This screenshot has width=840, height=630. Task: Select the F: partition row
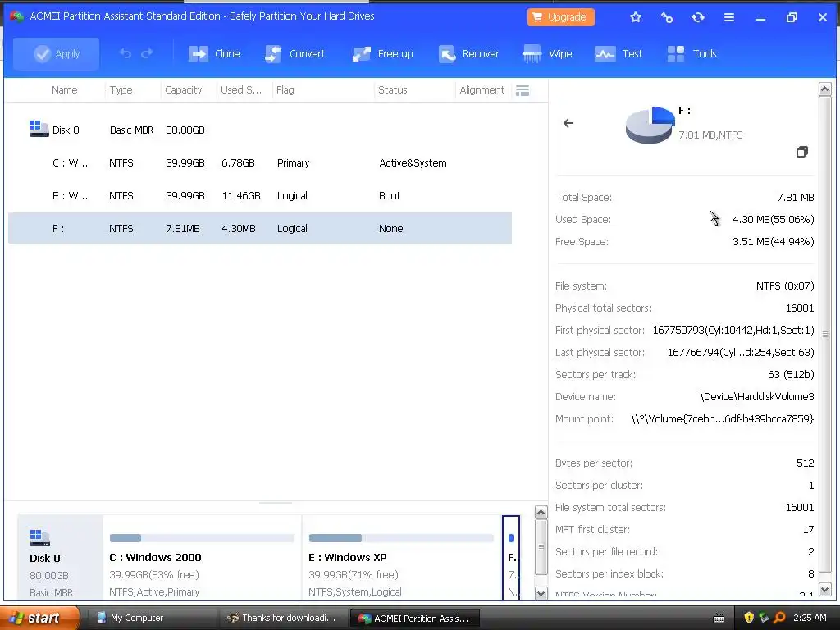(x=260, y=228)
